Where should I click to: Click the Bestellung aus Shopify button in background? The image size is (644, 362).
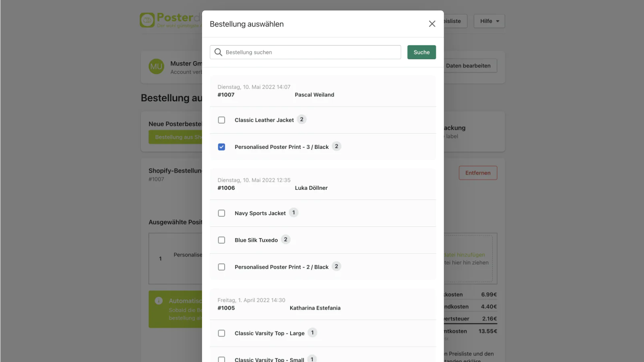[175, 137]
